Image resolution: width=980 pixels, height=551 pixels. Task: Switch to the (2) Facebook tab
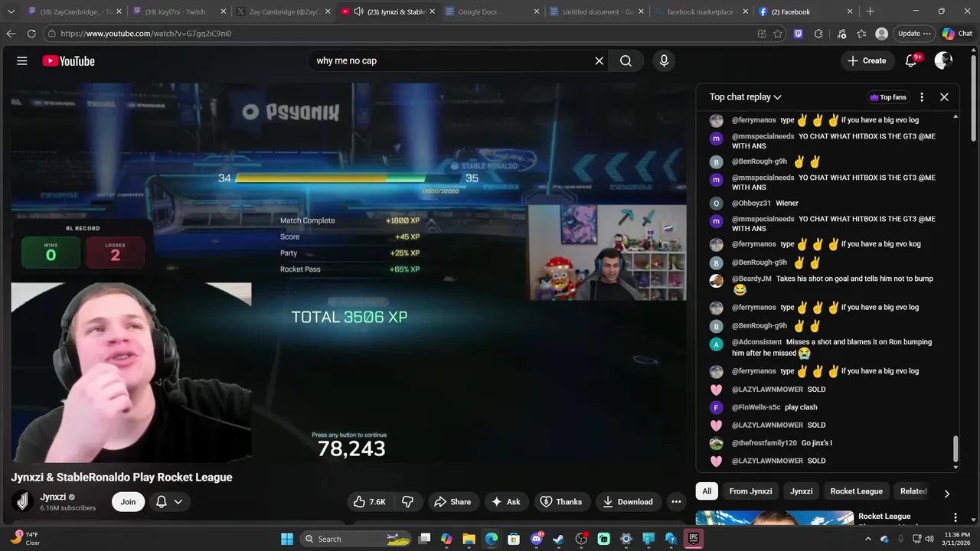(805, 11)
